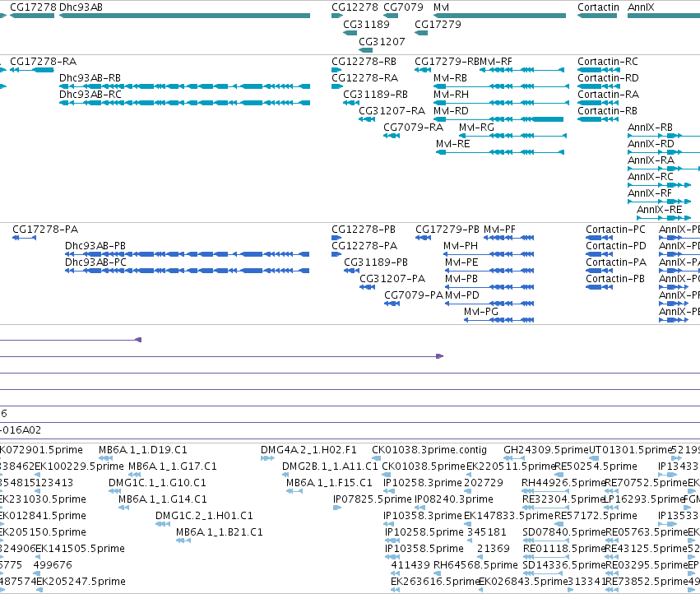Click the AnnIX-RE transcript label

(x=660, y=210)
